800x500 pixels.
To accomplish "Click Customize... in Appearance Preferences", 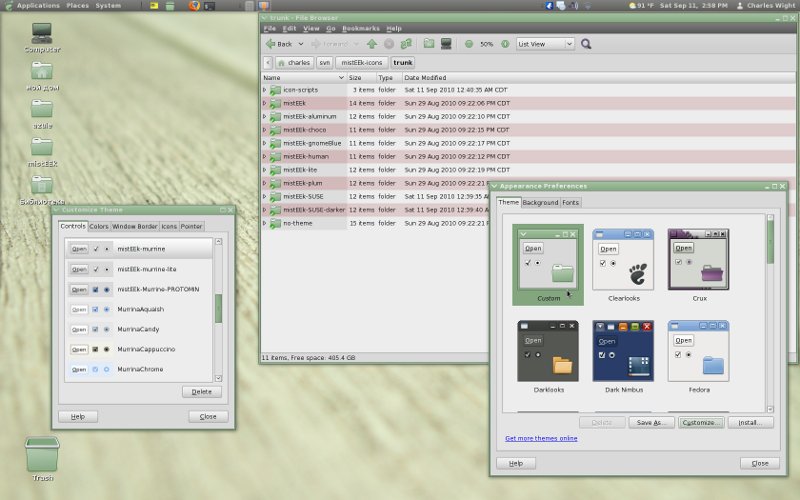I will pos(701,422).
